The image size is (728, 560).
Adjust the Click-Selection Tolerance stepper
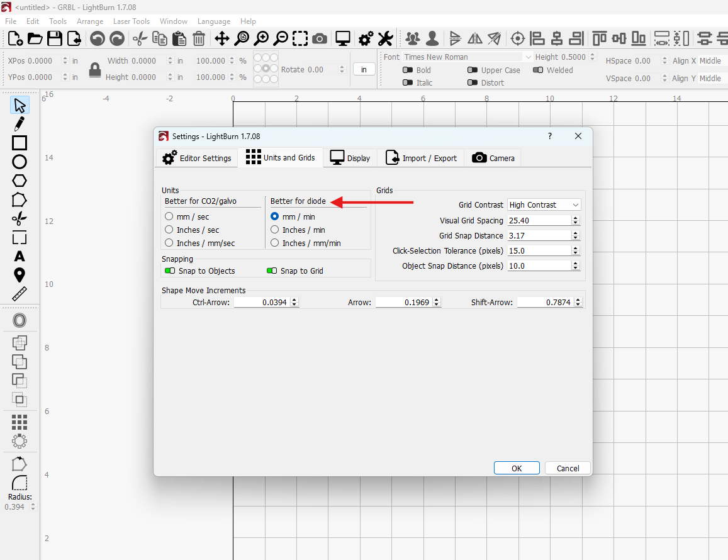pyautogui.click(x=576, y=251)
